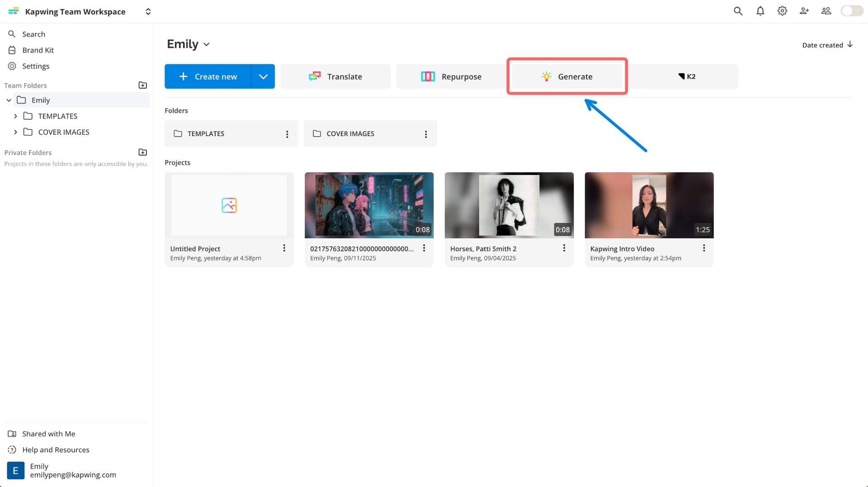The height and width of the screenshot is (487, 868).
Task: Click the settings gear in top bar
Action: point(782,11)
